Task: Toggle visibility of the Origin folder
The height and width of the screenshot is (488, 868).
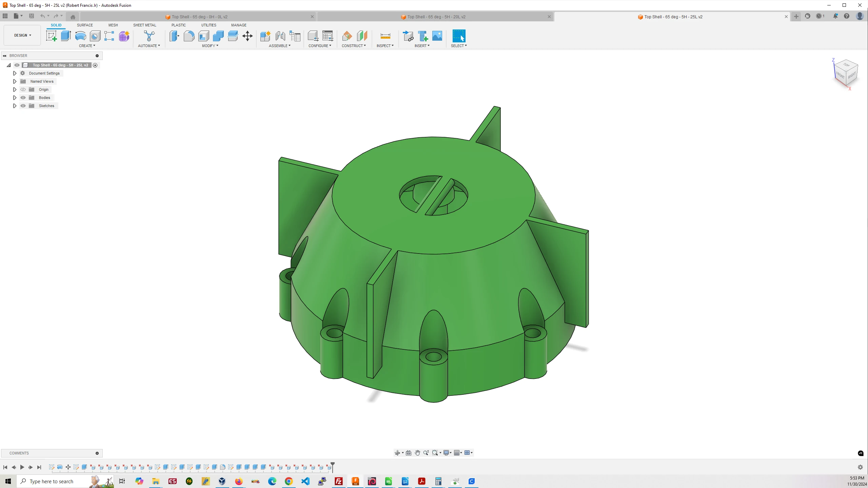Action: (x=23, y=89)
